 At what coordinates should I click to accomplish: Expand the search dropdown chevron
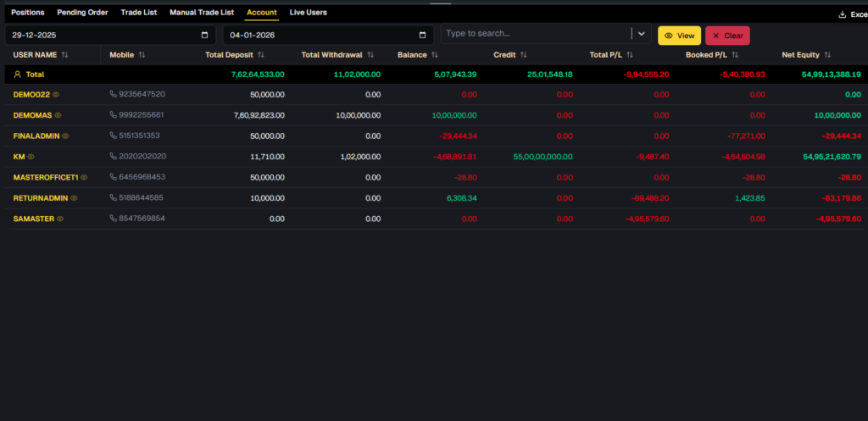[x=642, y=35]
